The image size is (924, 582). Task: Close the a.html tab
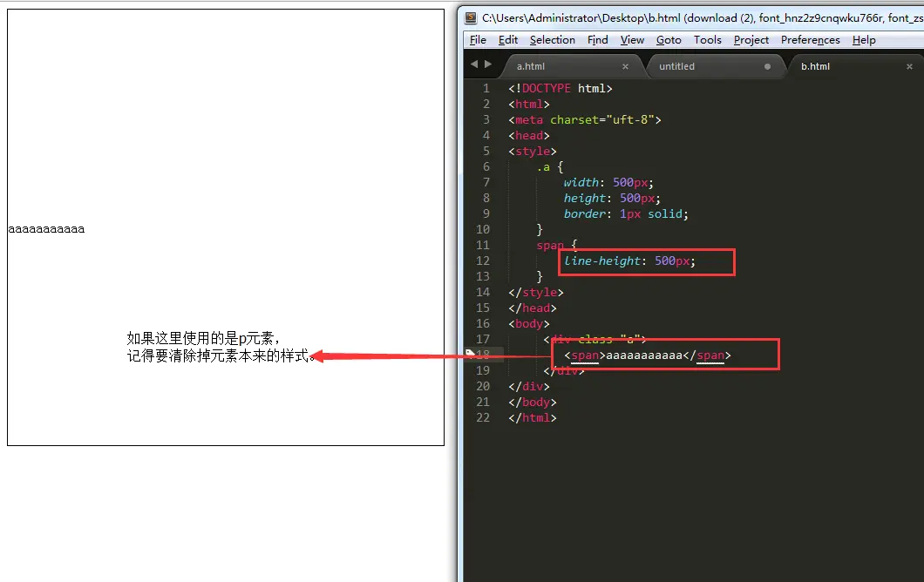625,66
